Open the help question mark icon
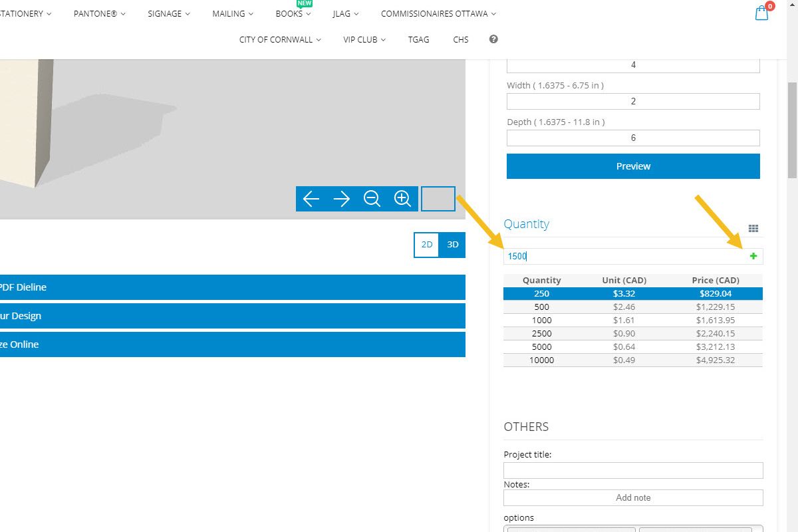 [x=493, y=39]
